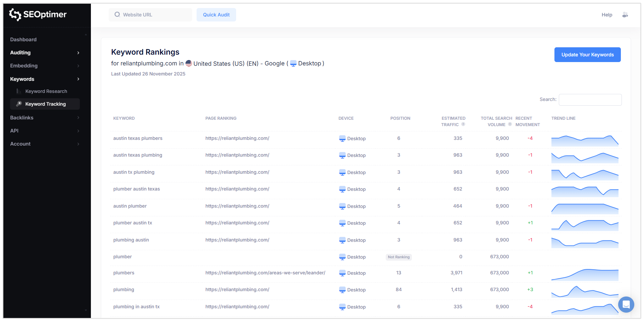Viewport: 644px width, 322px height.
Task: Open the Help menu
Action: (x=607, y=14)
